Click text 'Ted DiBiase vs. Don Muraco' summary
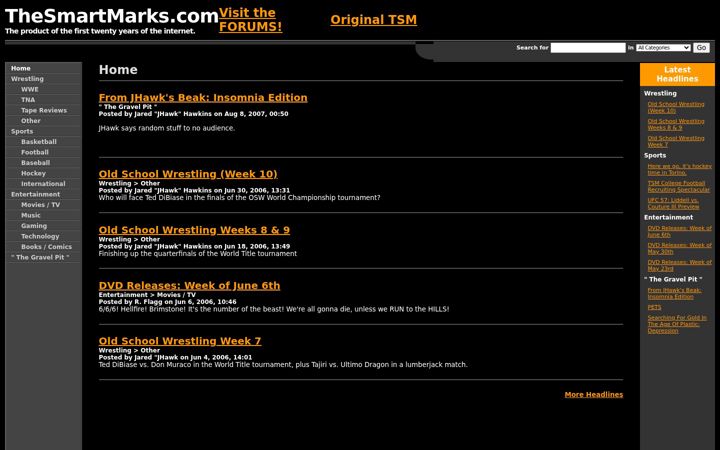720x450 pixels. point(283,365)
